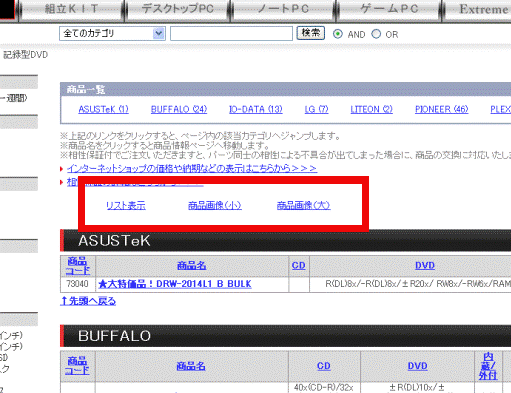
Task: Jump to IO-DATA (13) category
Action: (x=256, y=109)
